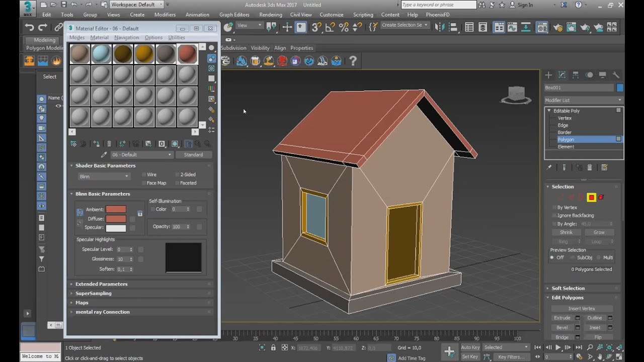The width and height of the screenshot is (644, 362).
Task: Click the Insert Vertex button
Action: [x=582, y=309]
